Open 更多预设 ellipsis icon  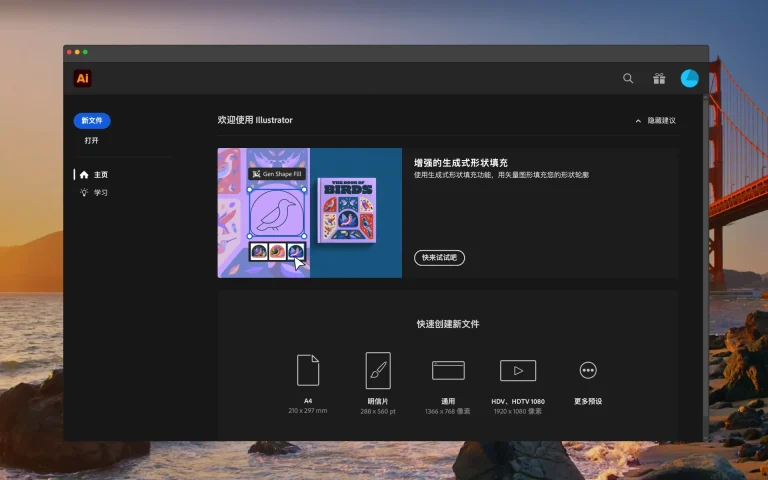click(588, 370)
